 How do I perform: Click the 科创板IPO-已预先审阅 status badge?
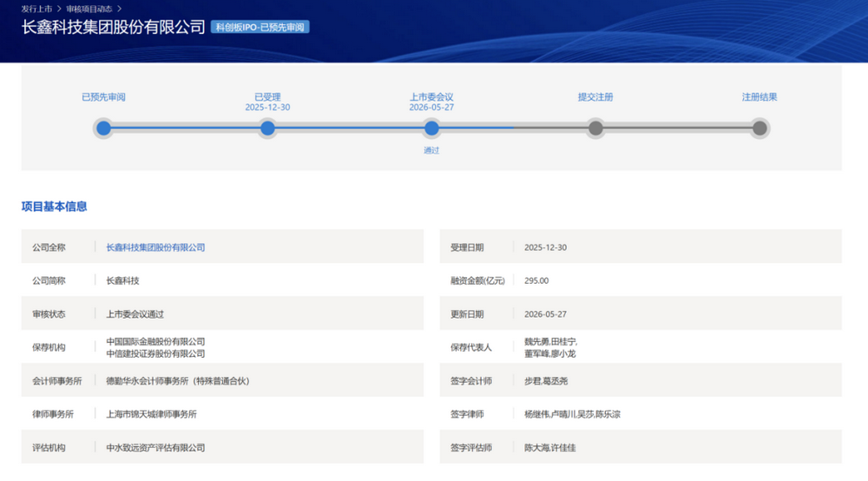[x=260, y=27]
